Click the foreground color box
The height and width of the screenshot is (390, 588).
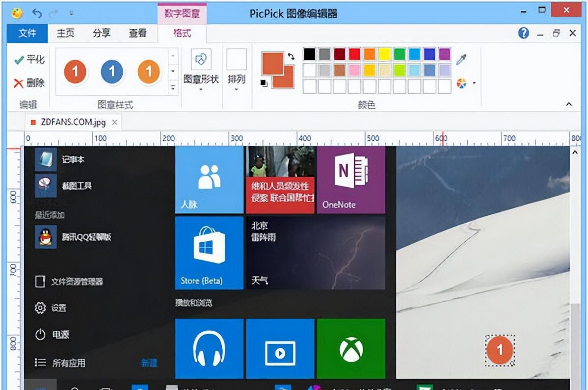coord(272,64)
